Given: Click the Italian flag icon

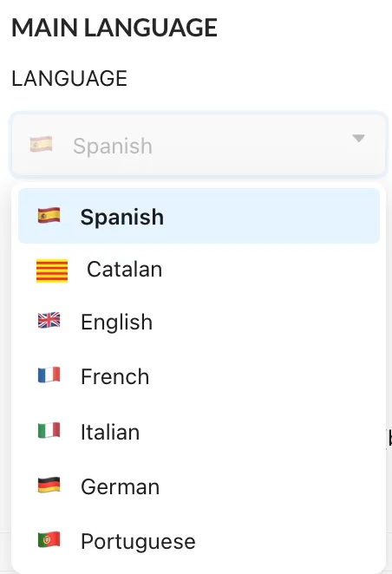Looking at the screenshot, I should (49, 430).
